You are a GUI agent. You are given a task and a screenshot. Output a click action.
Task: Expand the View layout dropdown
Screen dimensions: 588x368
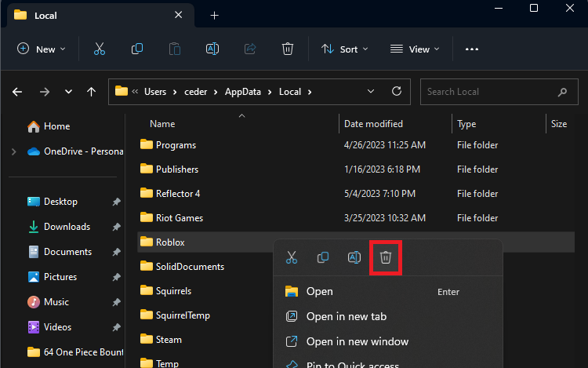click(x=415, y=49)
